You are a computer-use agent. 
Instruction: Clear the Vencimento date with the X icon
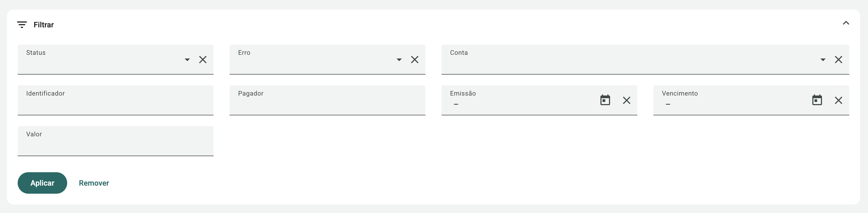[839, 100]
